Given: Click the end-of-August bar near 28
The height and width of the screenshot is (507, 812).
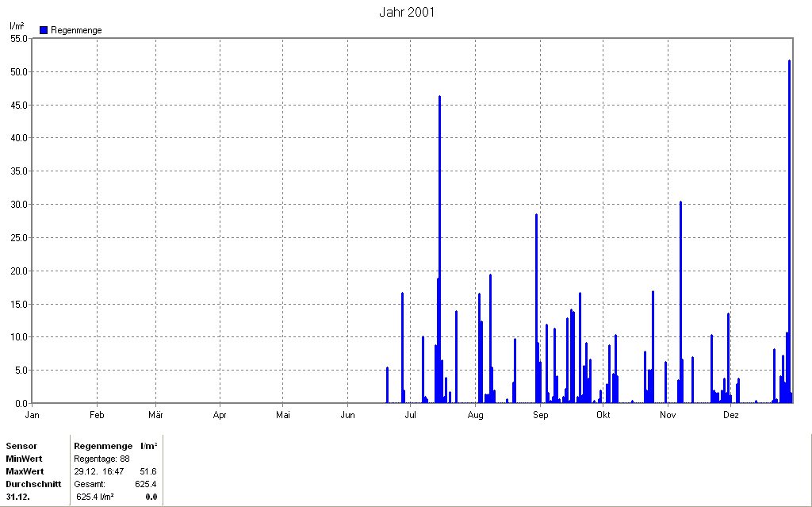Looking at the screenshot, I should point(537,308).
